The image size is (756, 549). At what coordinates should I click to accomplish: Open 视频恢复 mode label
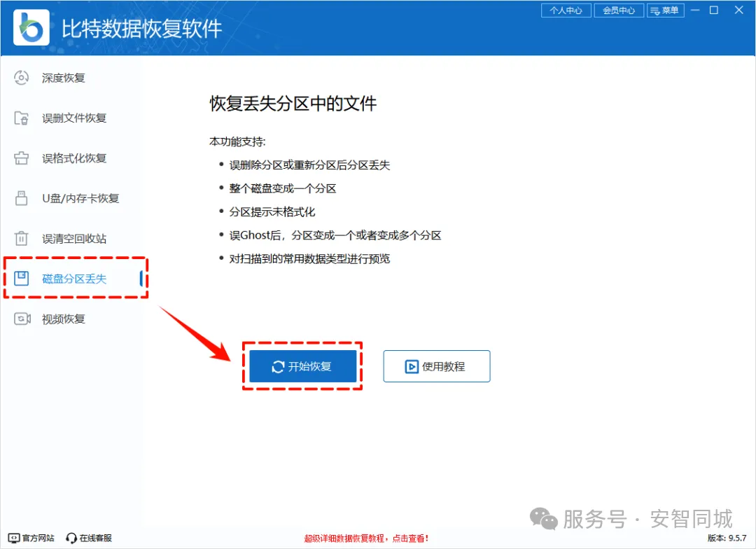pos(63,319)
